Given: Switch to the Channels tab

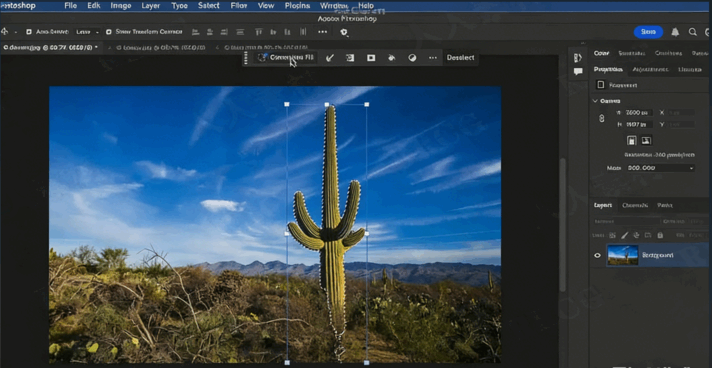Looking at the screenshot, I should (x=634, y=205).
